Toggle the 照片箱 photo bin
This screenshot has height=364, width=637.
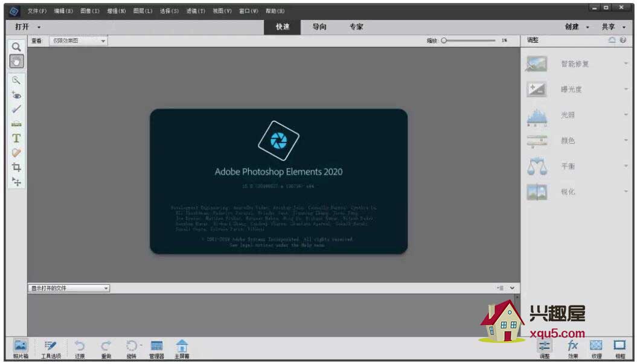pos(21,348)
